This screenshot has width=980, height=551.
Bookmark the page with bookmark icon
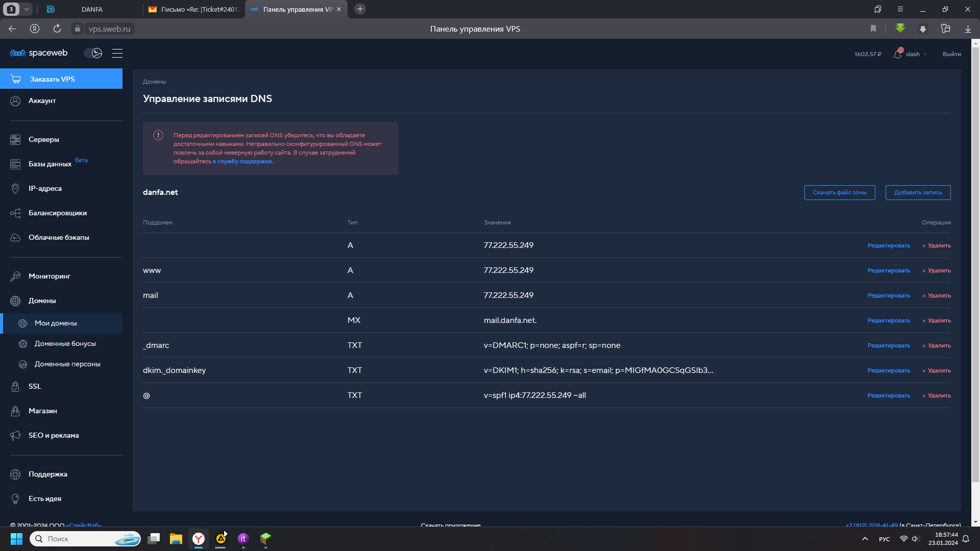click(873, 29)
